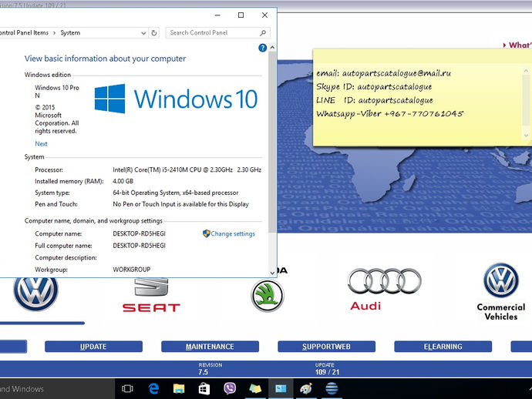Open the Audi brand logo
Viewport: 532px width, 399px height.
385,289
